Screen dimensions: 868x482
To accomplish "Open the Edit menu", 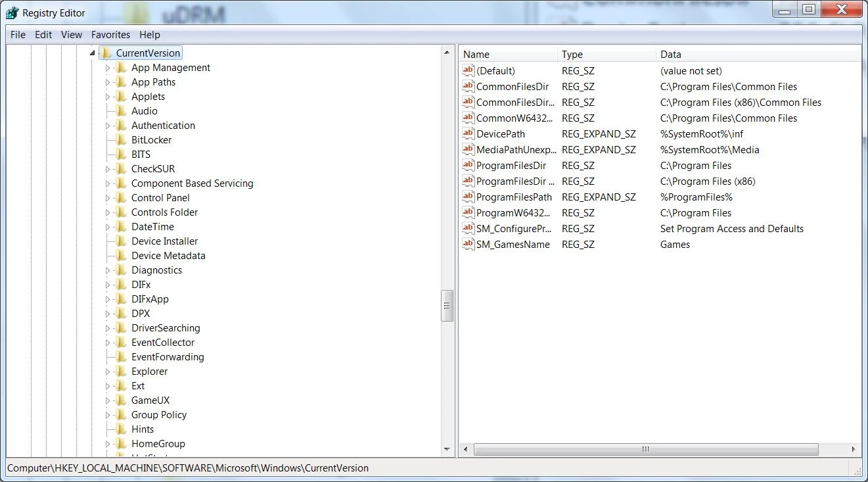I will pos(43,35).
